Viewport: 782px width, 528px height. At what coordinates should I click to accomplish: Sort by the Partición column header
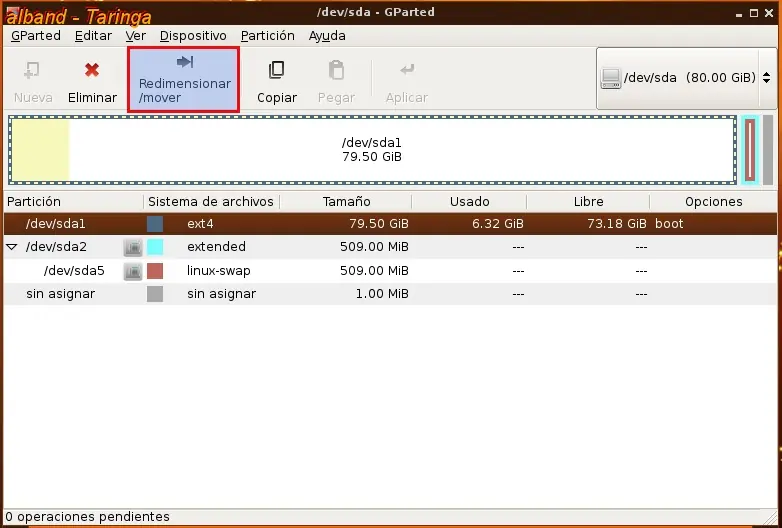click(x=74, y=202)
